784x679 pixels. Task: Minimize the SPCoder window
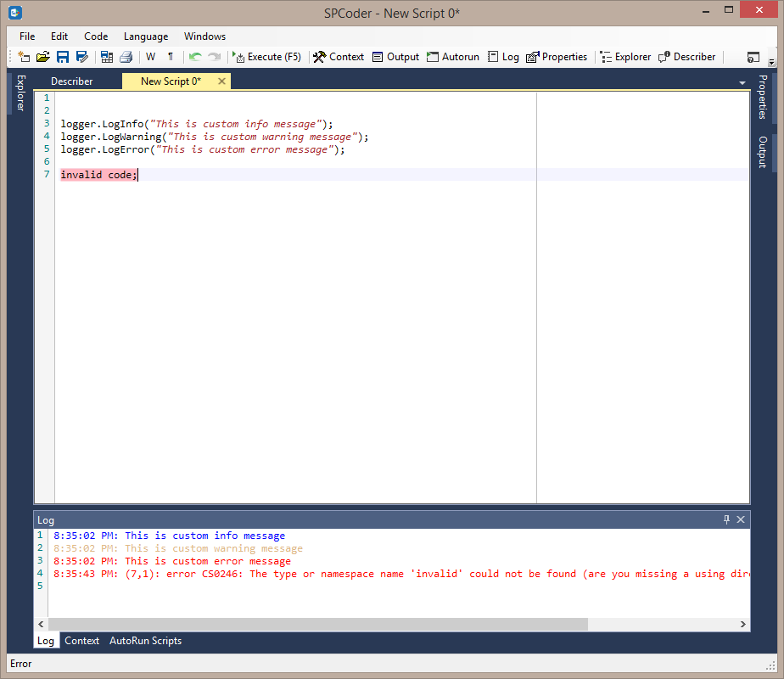coord(705,10)
